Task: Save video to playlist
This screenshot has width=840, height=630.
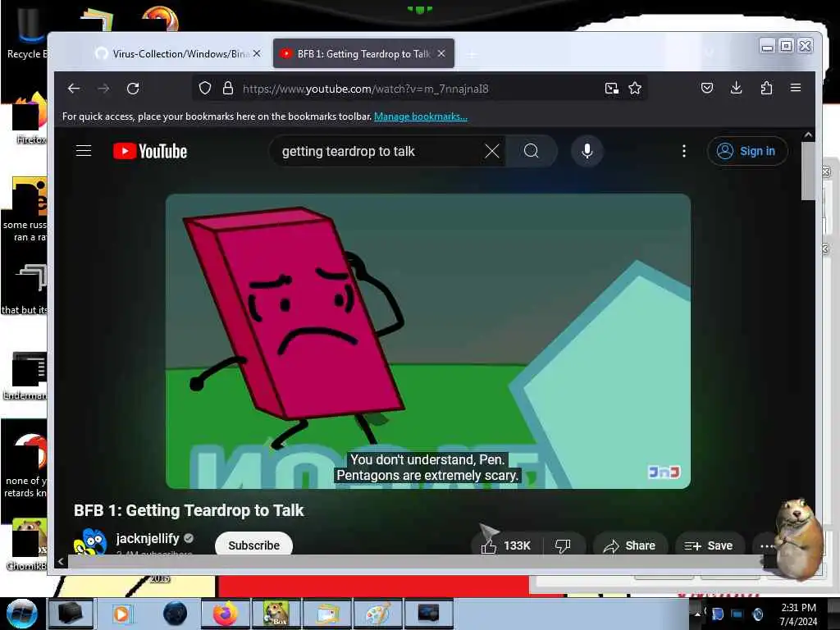Action: point(709,546)
